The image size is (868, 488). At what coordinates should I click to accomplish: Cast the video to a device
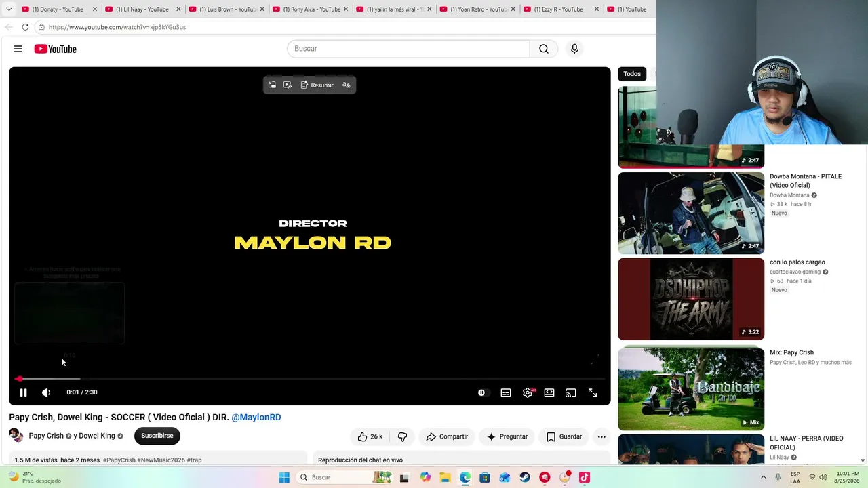click(571, 392)
